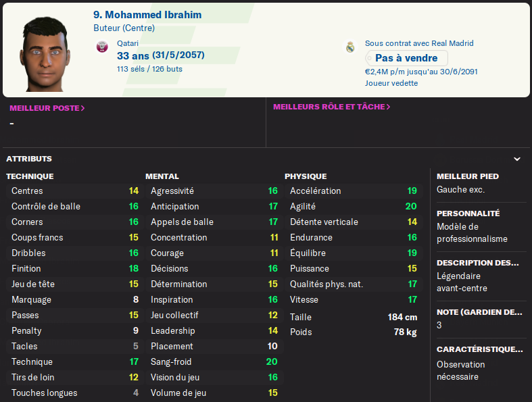Collapse the Attributs section with its chevron
The height and width of the screenshot is (402, 532).
pos(517,159)
